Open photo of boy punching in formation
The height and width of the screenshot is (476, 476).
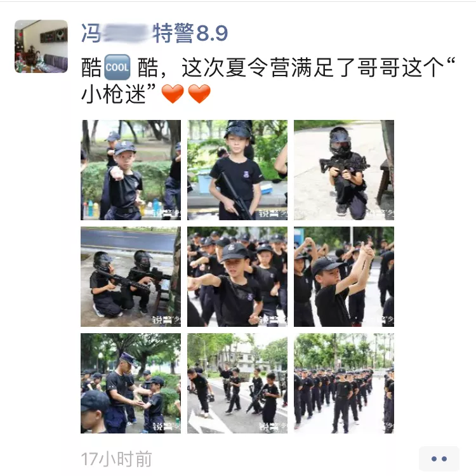click(237, 277)
